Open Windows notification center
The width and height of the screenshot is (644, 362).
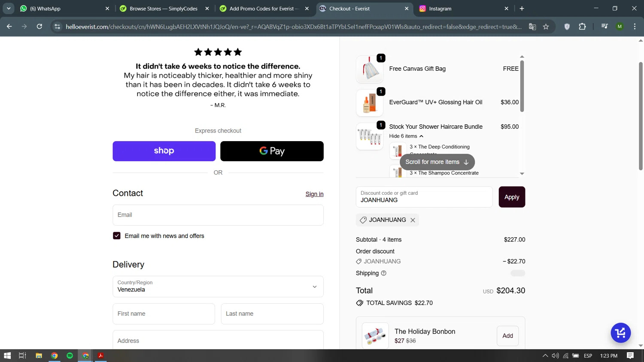pos(630,356)
